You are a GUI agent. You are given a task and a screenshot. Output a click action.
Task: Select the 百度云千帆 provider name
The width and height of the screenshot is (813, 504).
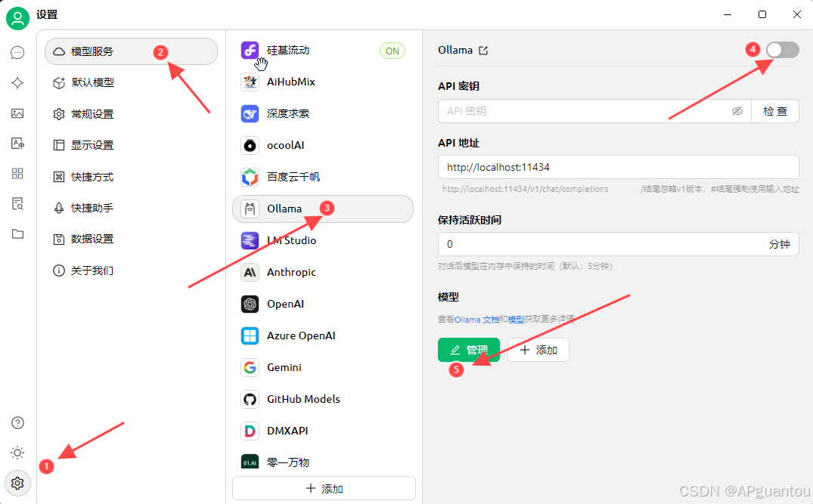point(293,177)
